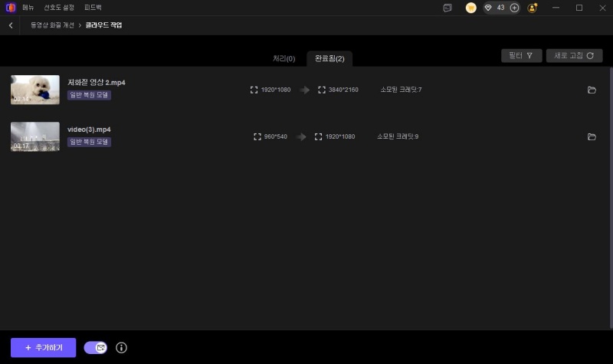Open output folder for video(3).mp4
The image size is (613, 364).
[592, 137]
